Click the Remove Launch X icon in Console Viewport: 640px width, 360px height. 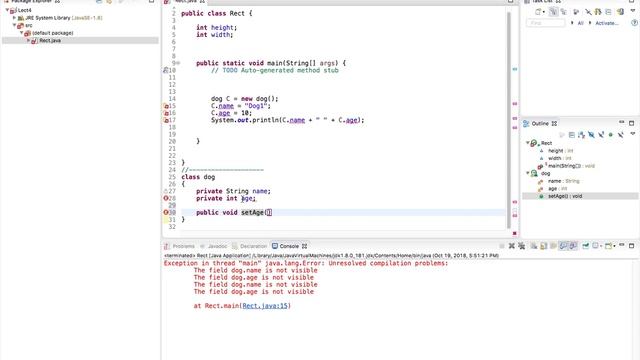511,246
